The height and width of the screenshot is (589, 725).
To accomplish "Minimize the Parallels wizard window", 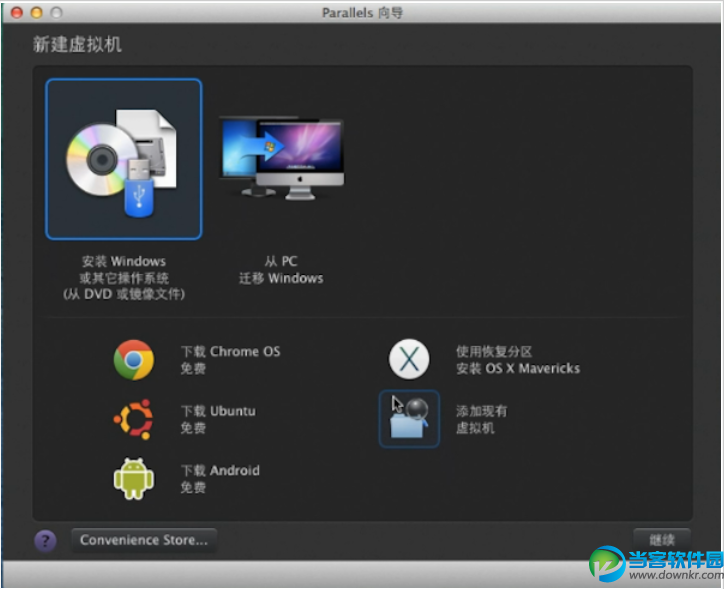I will [x=37, y=12].
